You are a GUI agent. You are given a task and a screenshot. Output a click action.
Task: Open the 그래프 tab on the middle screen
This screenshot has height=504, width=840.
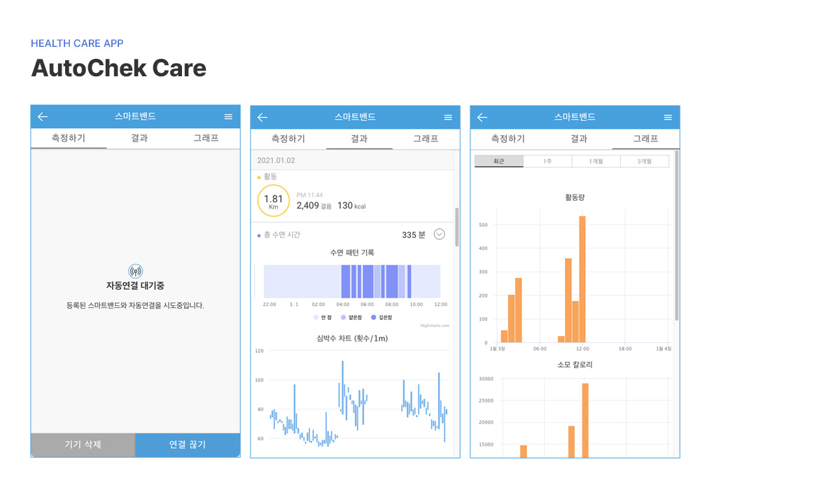[x=426, y=139]
